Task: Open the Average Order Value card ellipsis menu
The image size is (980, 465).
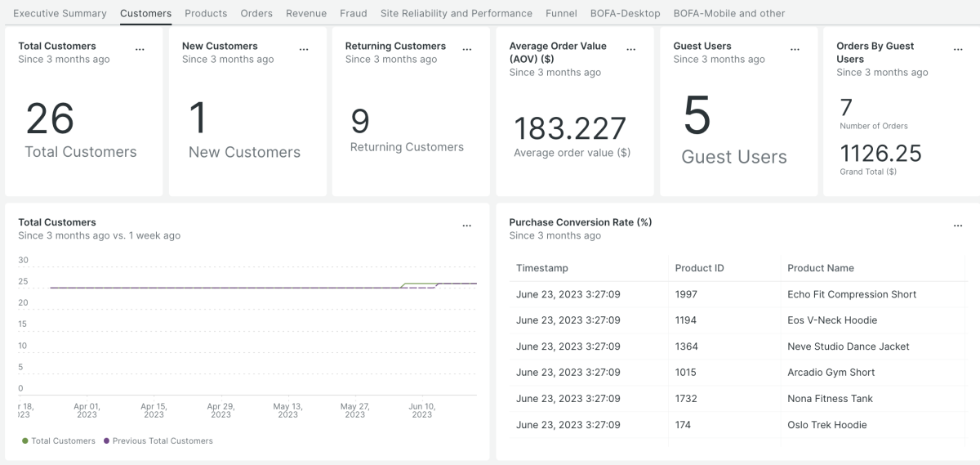Action: coord(630,50)
